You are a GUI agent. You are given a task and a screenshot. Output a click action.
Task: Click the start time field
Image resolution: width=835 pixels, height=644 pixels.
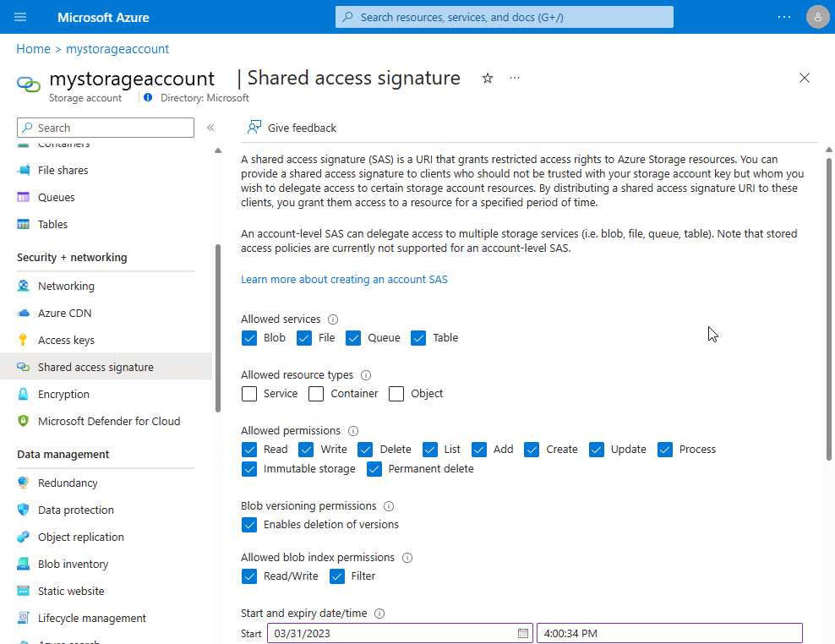pos(668,632)
